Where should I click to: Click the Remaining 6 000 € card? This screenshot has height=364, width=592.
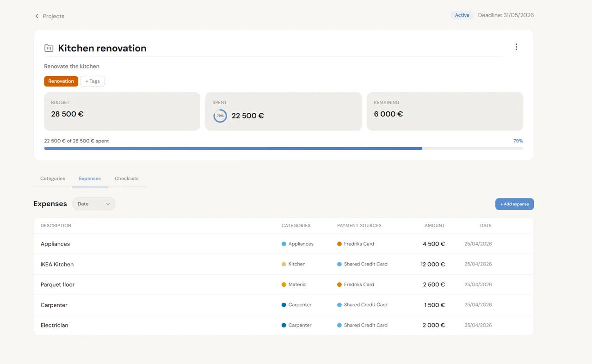click(x=445, y=111)
